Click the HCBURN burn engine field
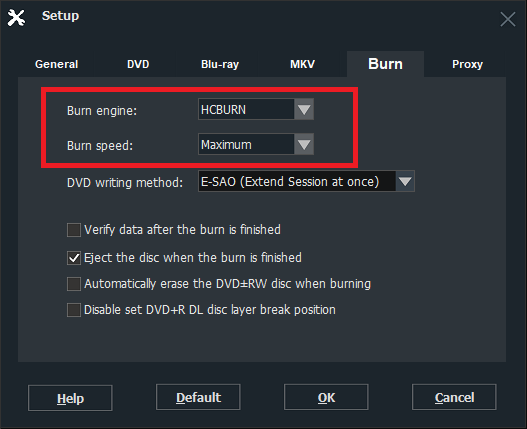The width and height of the screenshot is (527, 429). pyautogui.click(x=246, y=109)
